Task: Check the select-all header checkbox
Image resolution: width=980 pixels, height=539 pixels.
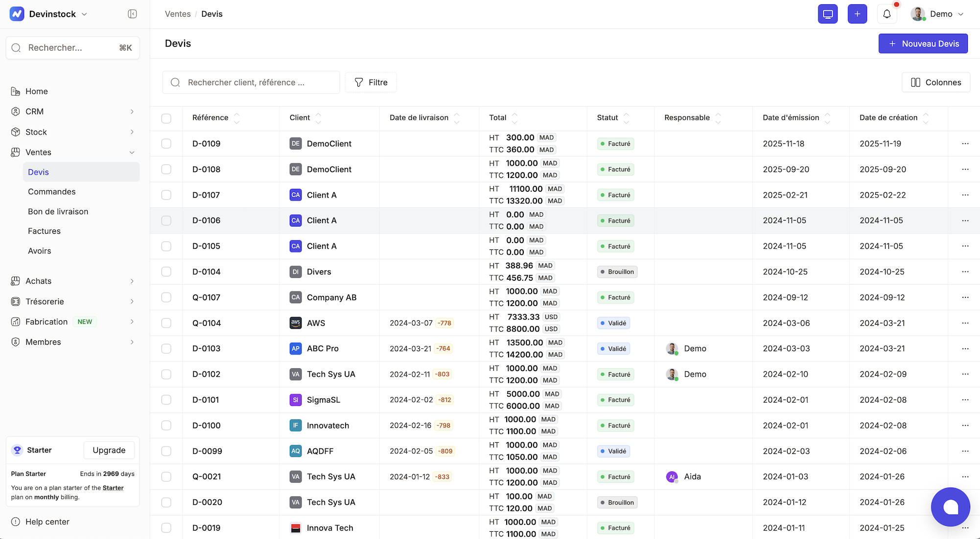Action: 166,118
